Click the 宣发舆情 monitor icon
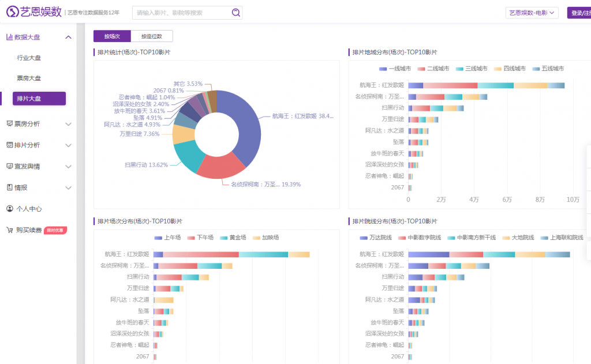 (9, 166)
